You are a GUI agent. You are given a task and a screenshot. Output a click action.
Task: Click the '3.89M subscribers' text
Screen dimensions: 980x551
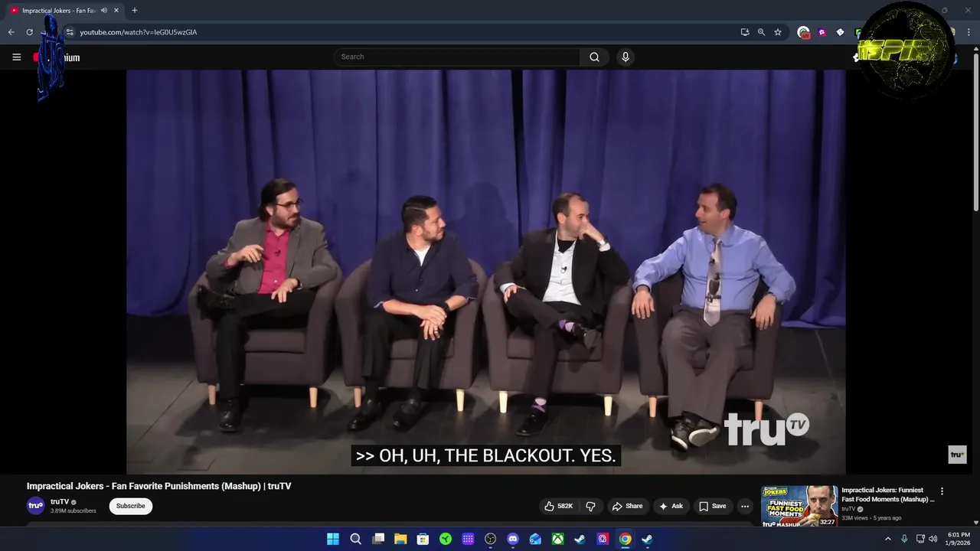pos(73,510)
